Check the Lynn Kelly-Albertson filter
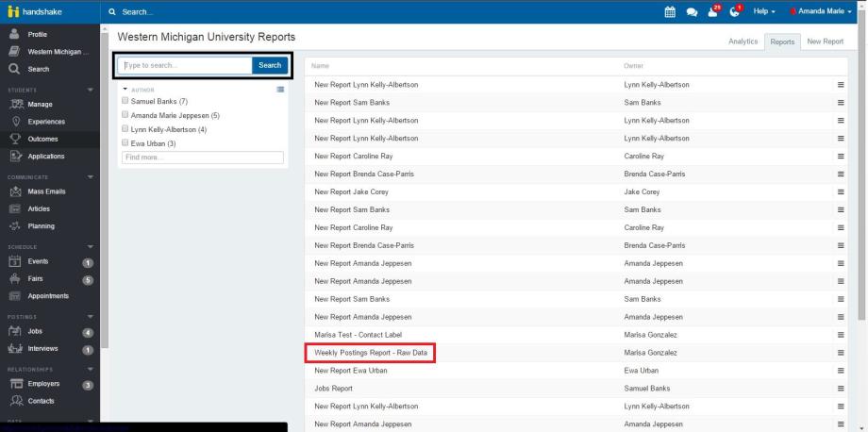868x432 pixels. pyautogui.click(x=125, y=129)
